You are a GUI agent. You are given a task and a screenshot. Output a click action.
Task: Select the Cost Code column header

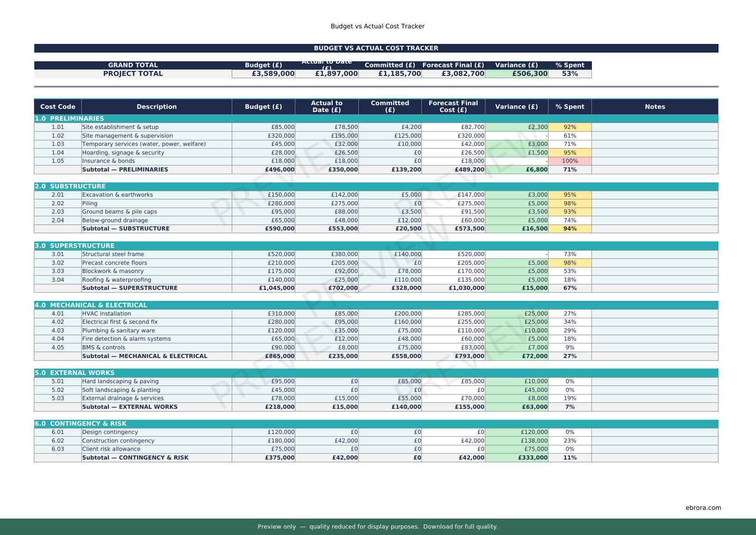coord(58,107)
